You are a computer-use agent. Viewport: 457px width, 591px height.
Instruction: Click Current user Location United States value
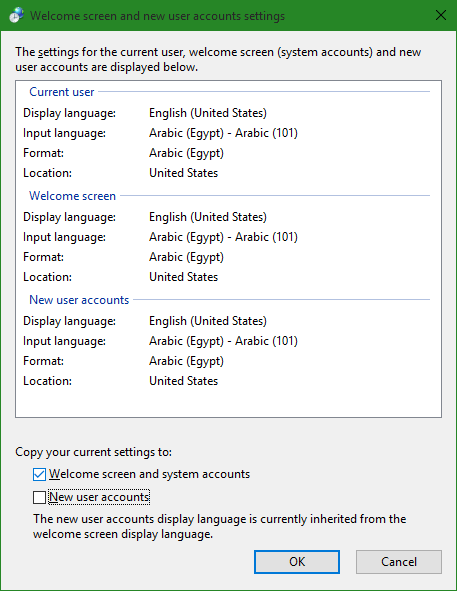[183, 173]
